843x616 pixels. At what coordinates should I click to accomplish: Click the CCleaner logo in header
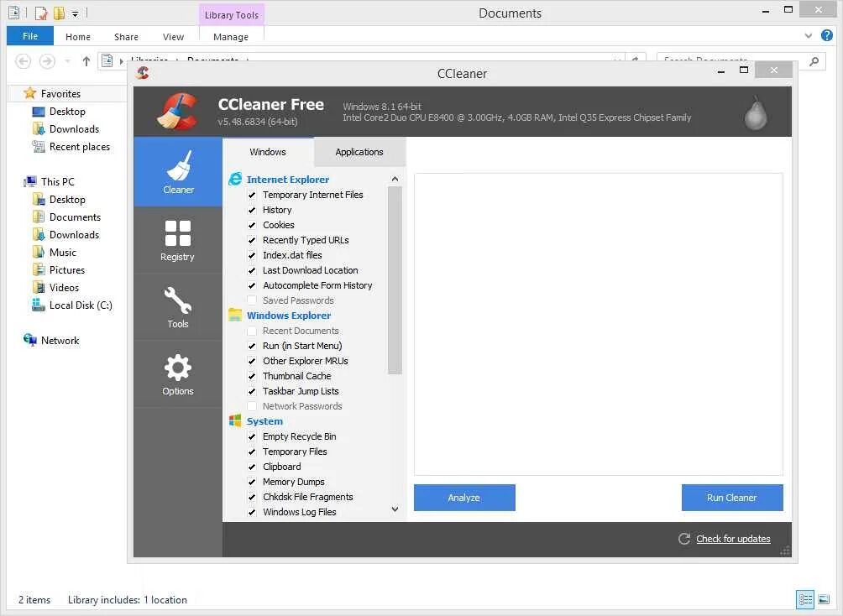coord(178,112)
